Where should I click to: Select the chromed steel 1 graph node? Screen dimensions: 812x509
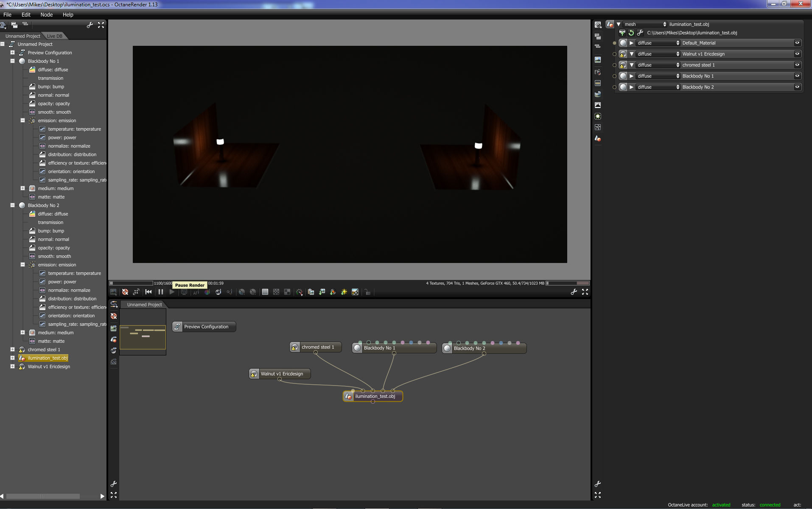point(316,347)
